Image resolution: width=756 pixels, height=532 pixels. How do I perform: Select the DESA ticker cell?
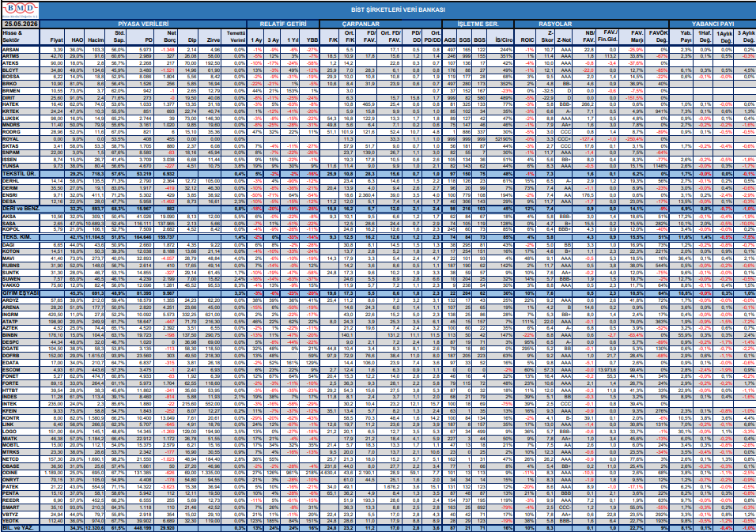tap(21, 200)
